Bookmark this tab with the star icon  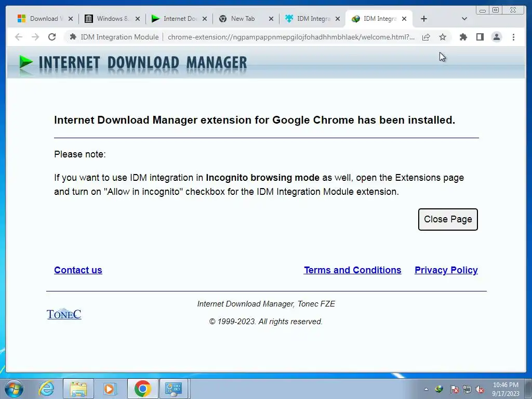[x=443, y=37]
